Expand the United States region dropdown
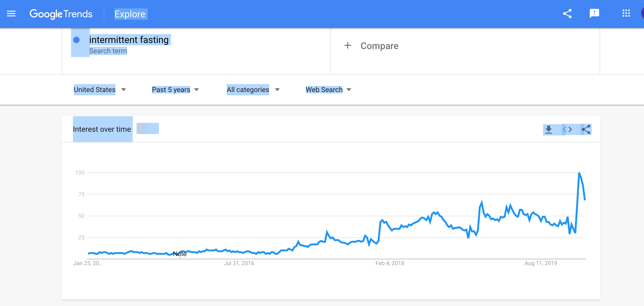Viewport: 644px width, 306px height. click(x=100, y=89)
